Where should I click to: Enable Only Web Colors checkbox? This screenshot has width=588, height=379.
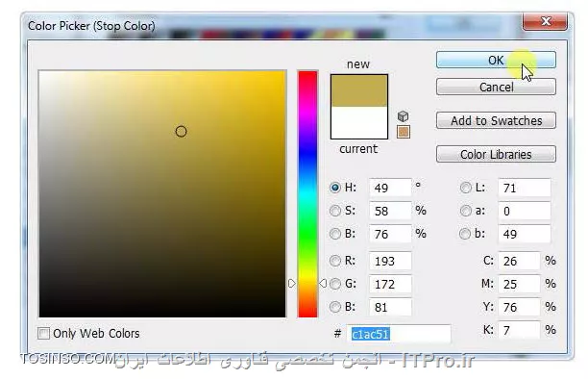(x=43, y=333)
